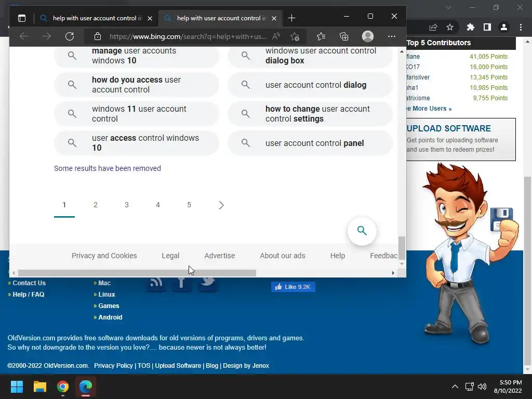Click Edge forward navigation arrow
Image resolution: width=532 pixels, height=399 pixels.
pyautogui.click(x=47, y=36)
